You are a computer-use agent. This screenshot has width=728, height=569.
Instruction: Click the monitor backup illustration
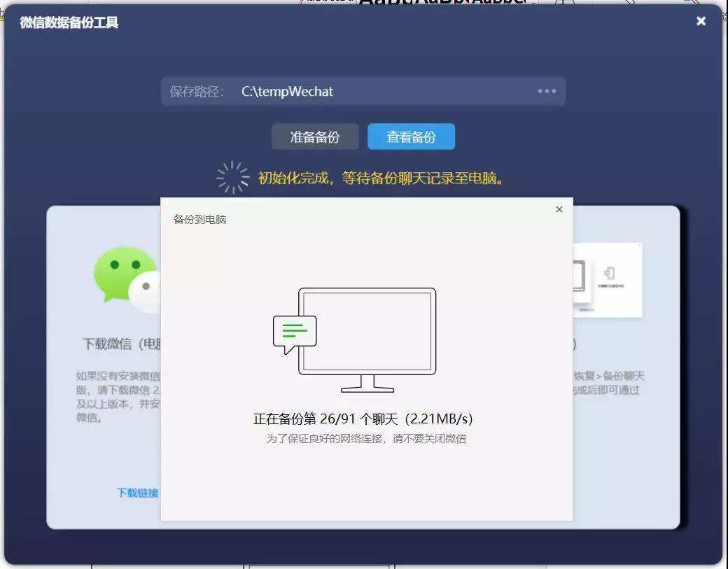coord(355,339)
